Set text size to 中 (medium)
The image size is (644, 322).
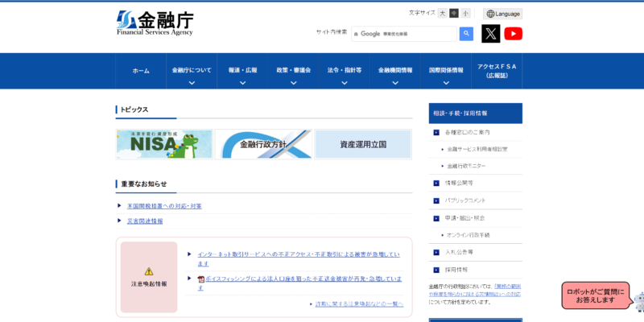pos(454,13)
